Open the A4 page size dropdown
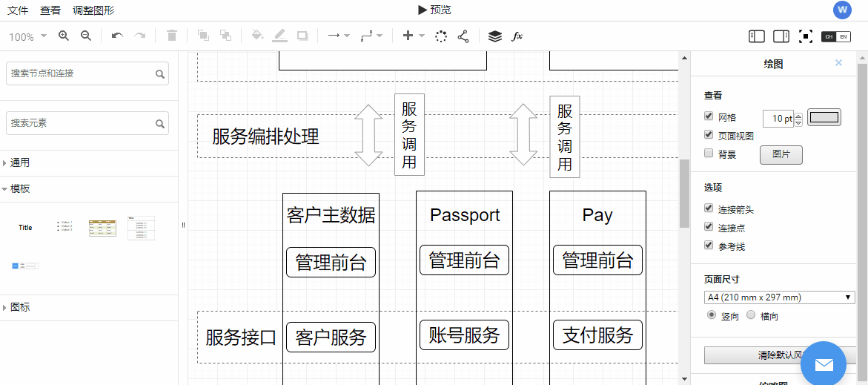 click(779, 297)
